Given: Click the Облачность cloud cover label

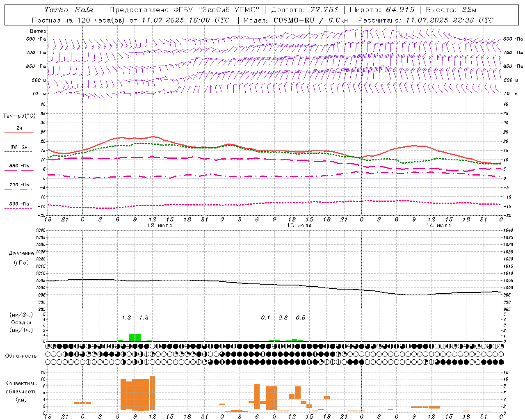Looking at the screenshot, I should pyautogui.click(x=21, y=356).
